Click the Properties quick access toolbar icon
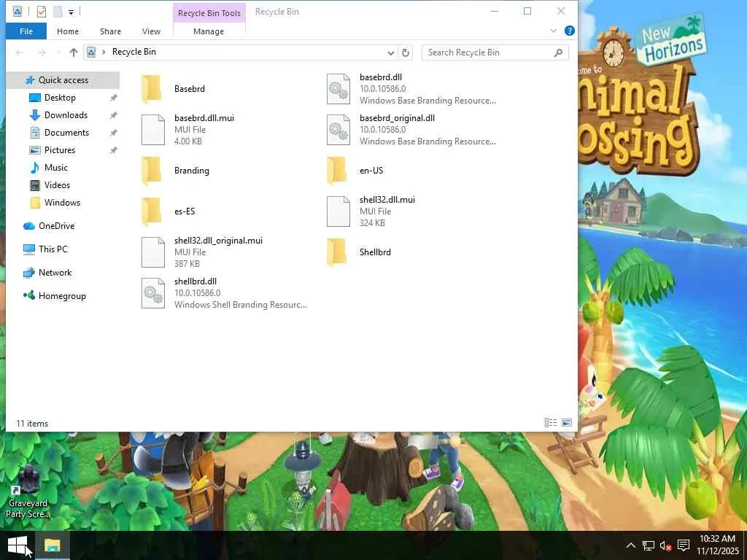The height and width of the screenshot is (560, 747). click(42, 12)
